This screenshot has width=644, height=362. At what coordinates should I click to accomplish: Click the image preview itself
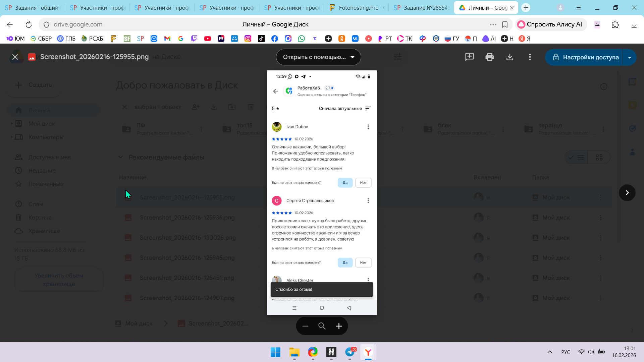(321, 192)
